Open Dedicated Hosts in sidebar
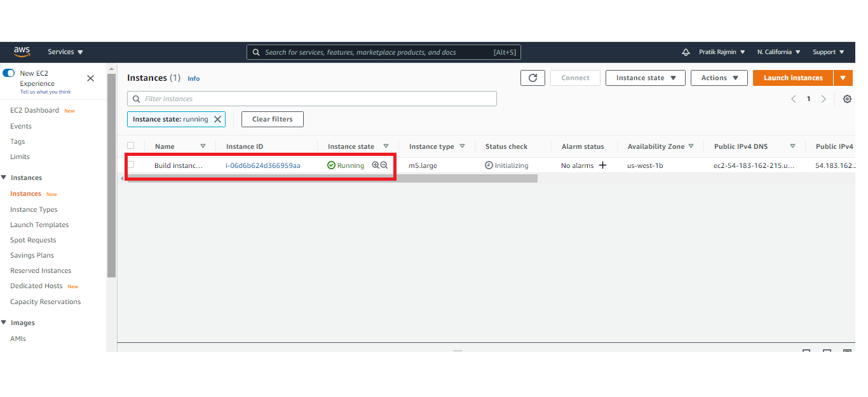Viewport: 868px width, 397px height. click(36, 286)
